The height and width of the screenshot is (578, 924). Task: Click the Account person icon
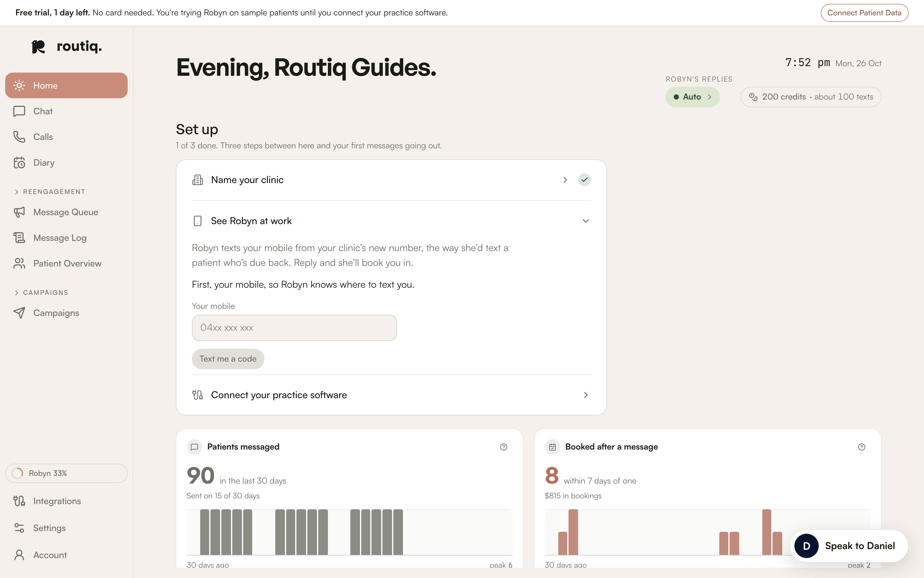[19, 555]
